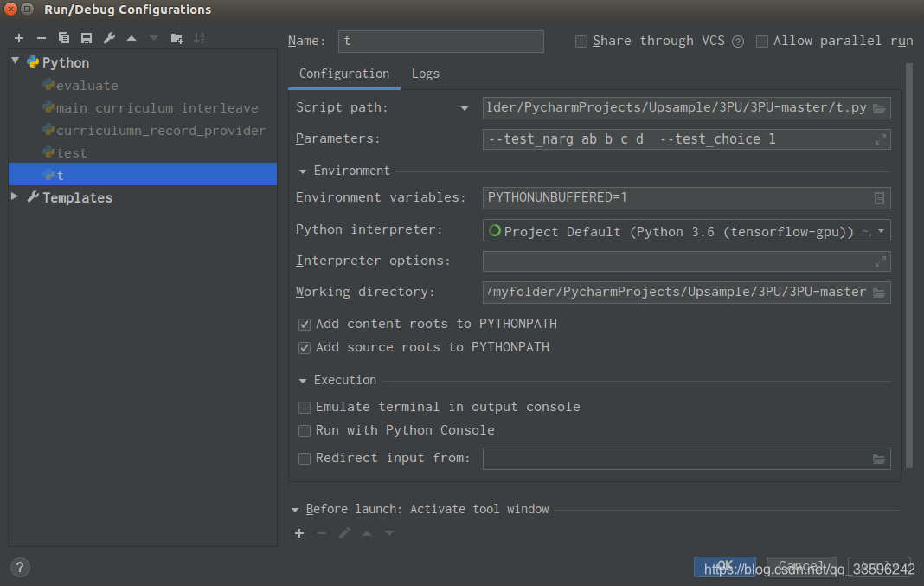Move before launch task up
924x586 pixels.
click(x=367, y=533)
